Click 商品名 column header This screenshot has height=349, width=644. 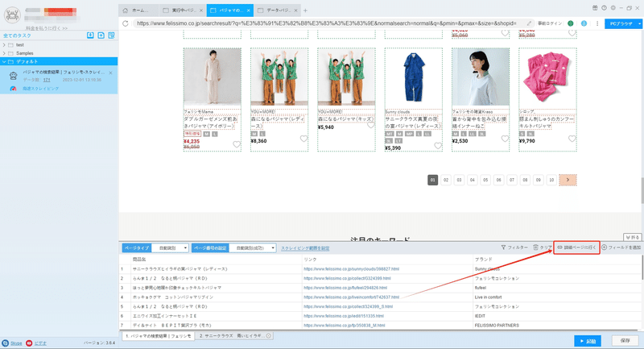click(138, 260)
